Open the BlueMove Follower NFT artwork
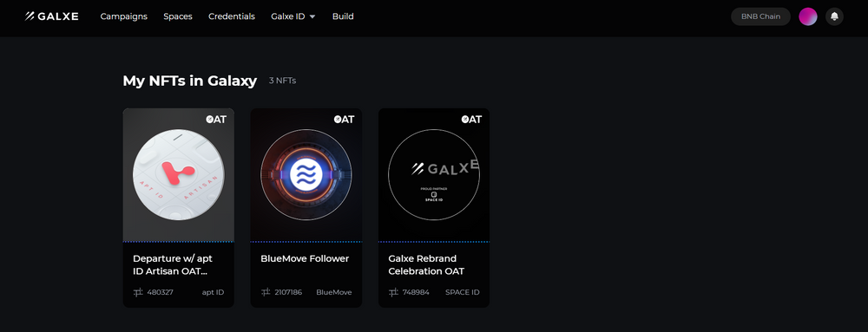868x332 pixels. [x=306, y=174]
